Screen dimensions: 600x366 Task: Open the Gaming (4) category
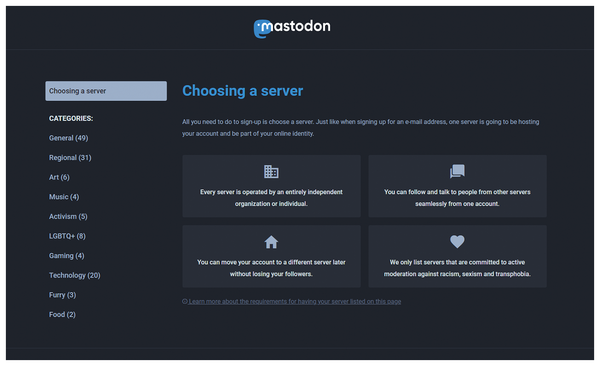(67, 255)
